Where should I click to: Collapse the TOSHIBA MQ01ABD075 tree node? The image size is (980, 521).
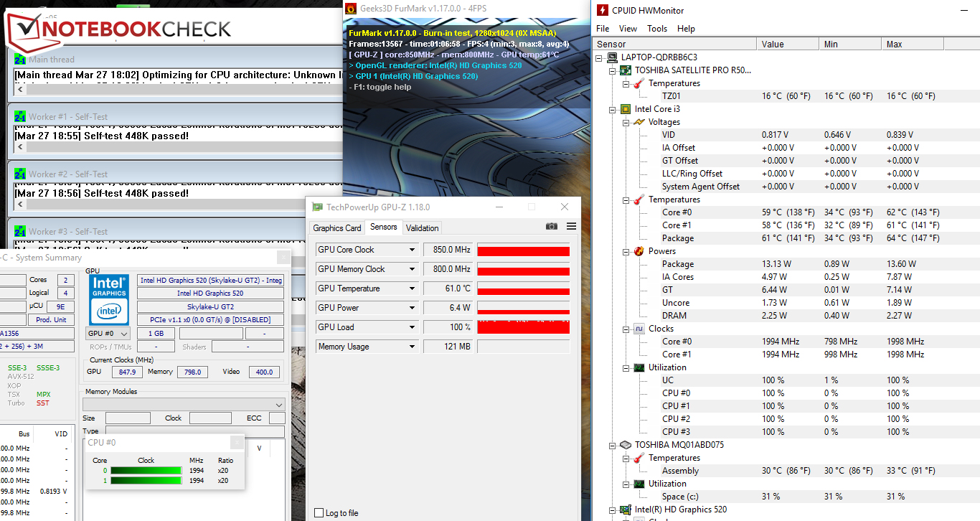[613, 445]
